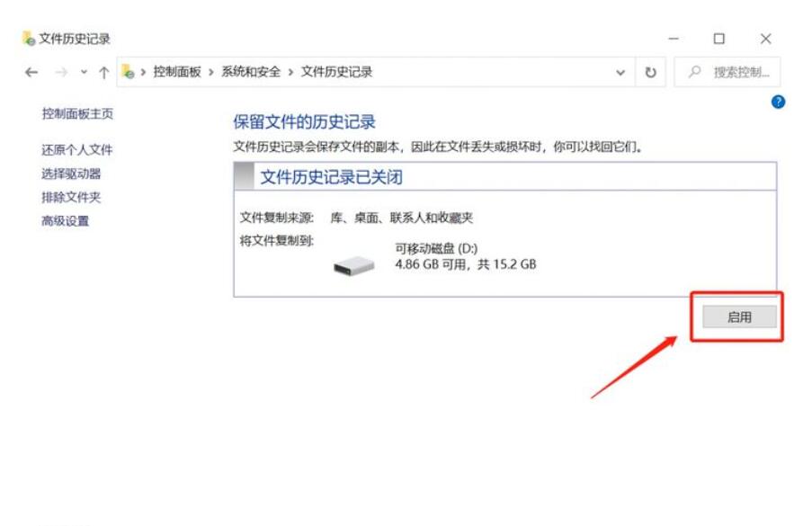The width and height of the screenshot is (812, 526).
Task: Select 控制面板 in the breadcrumb path
Action: click(x=177, y=72)
